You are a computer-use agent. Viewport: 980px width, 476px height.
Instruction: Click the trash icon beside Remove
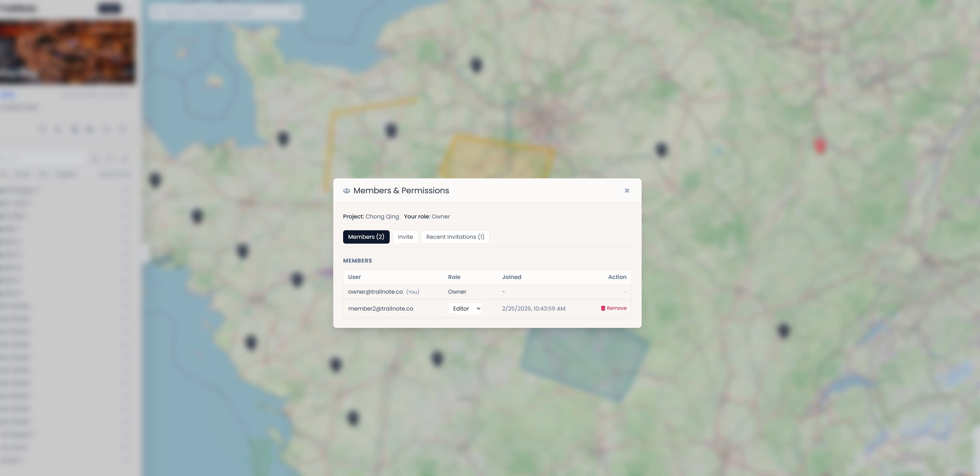[603, 308]
